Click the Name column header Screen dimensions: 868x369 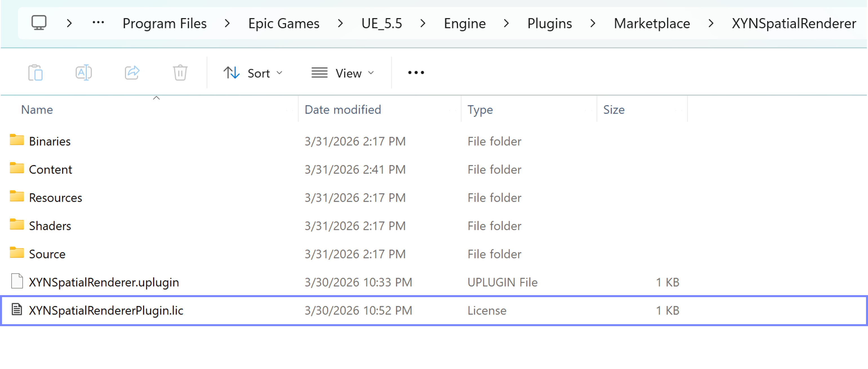coord(37,110)
